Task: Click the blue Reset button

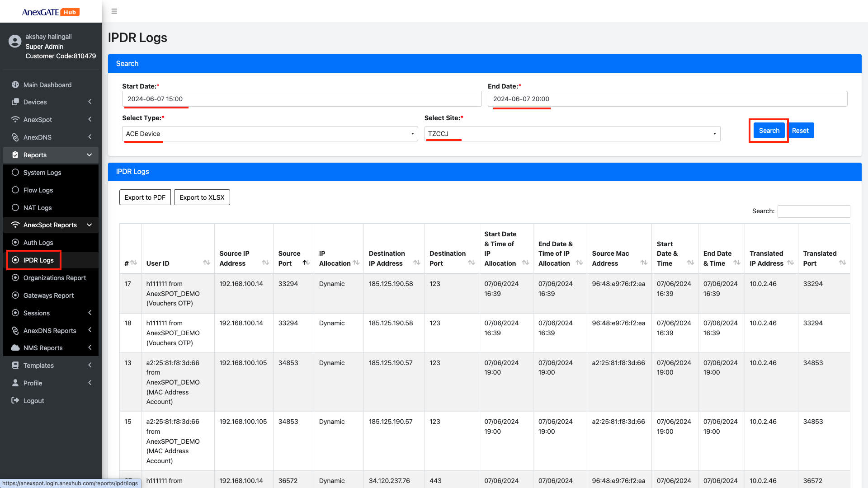Action: click(800, 131)
